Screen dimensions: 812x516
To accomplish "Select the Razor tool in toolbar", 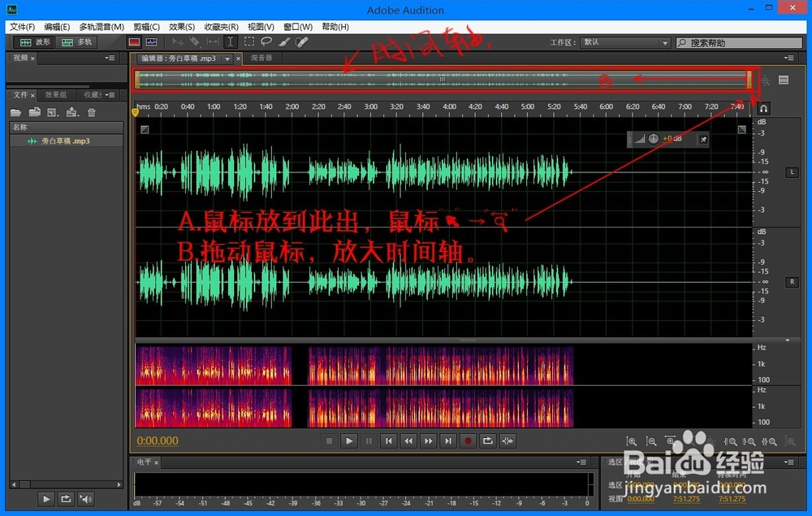I will click(x=195, y=42).
